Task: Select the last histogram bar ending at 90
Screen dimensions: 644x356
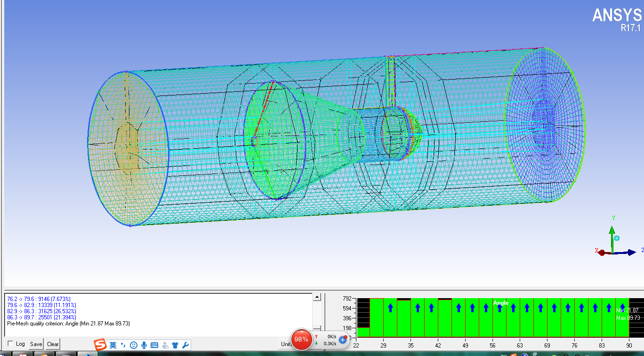Action: pos(622,317)
